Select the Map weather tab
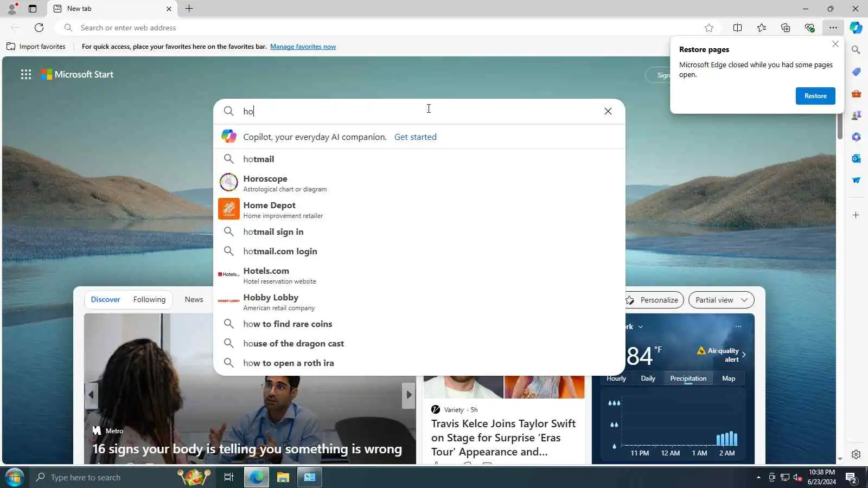The image size is (868, 488). (x=729, y=378)
